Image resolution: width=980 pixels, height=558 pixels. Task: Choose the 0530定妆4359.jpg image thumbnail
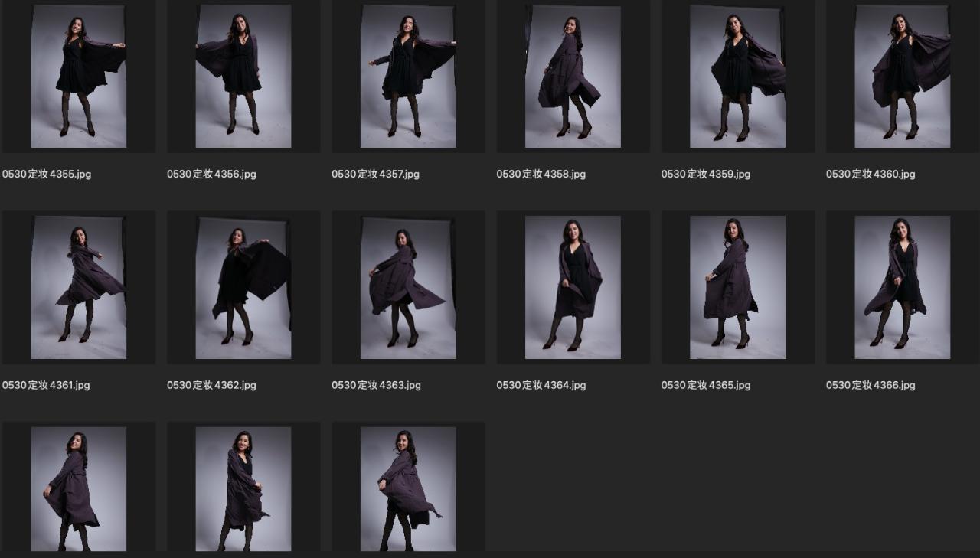click(737, 77)
